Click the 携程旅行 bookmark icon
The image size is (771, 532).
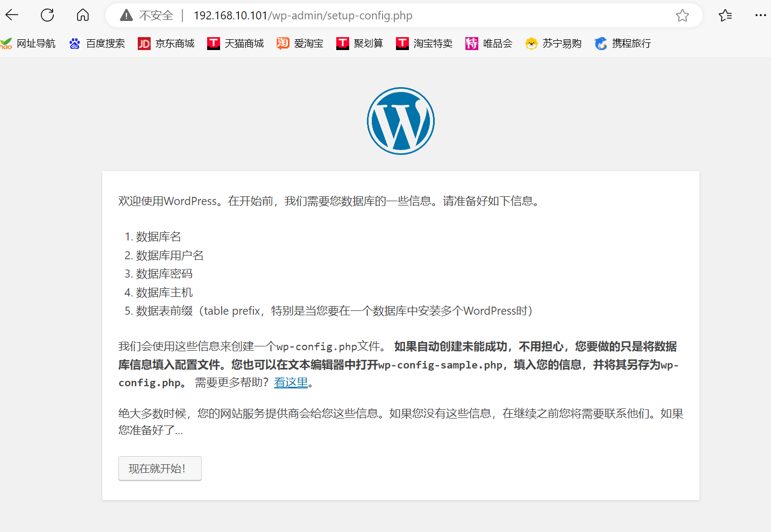(601, 44)
